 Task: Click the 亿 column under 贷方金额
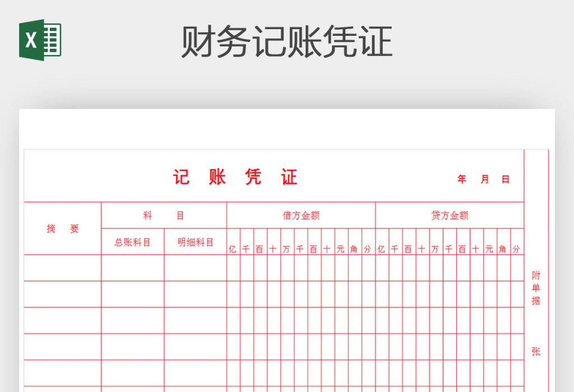(x=382, y=242)
